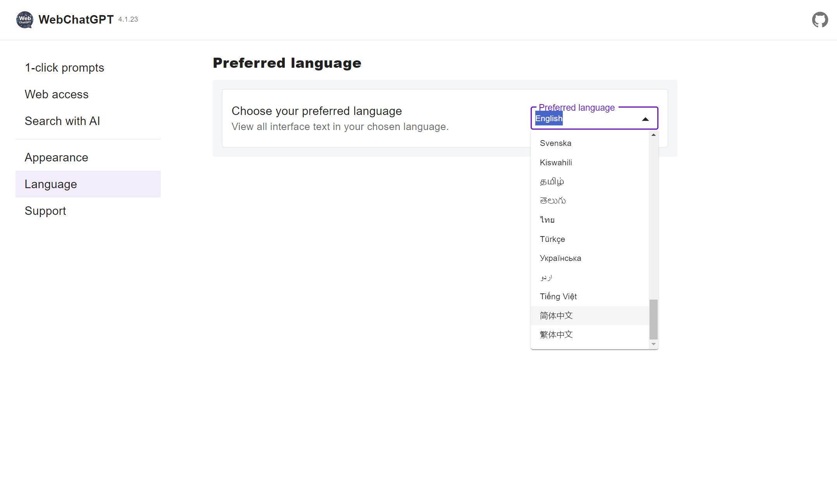Select 繁体中文 language option
837x504 pixels.
point(590,335)
